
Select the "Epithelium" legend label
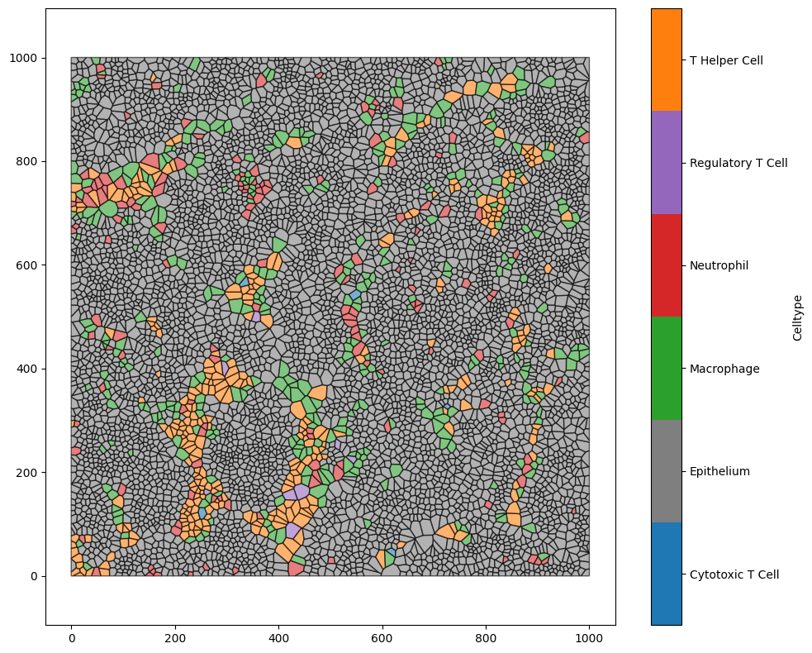tap(719, 471)
